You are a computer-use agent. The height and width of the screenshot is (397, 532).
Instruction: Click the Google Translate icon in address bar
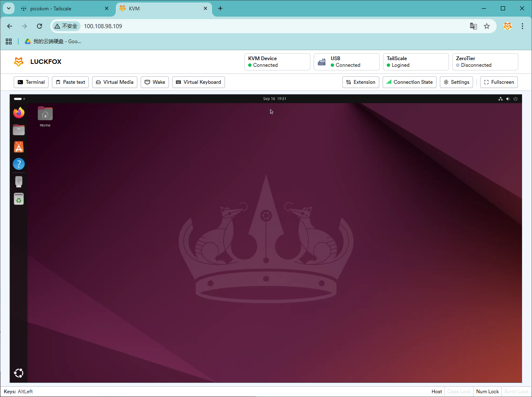473,26
